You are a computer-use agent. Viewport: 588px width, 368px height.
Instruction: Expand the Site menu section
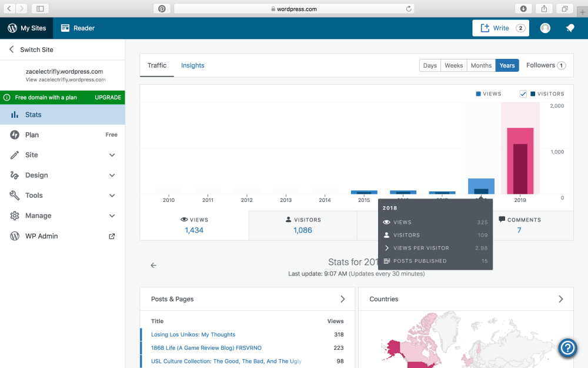[62, 155]
